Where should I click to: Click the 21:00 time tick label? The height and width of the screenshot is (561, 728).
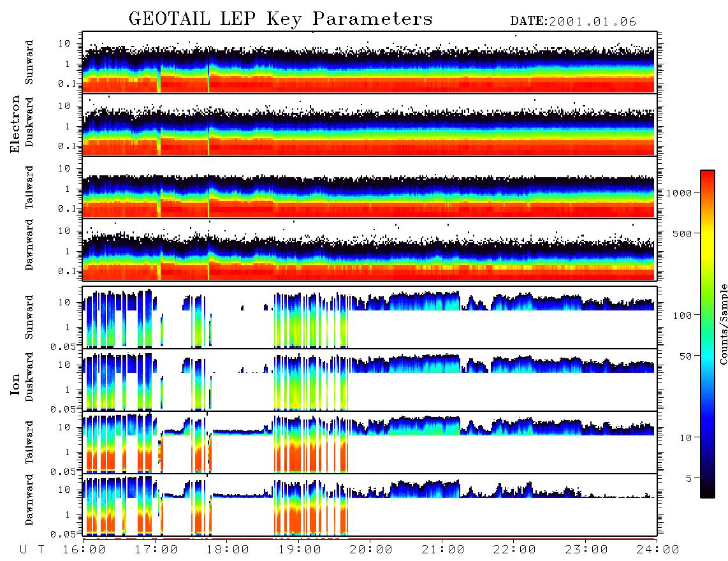tap(443, 550)
